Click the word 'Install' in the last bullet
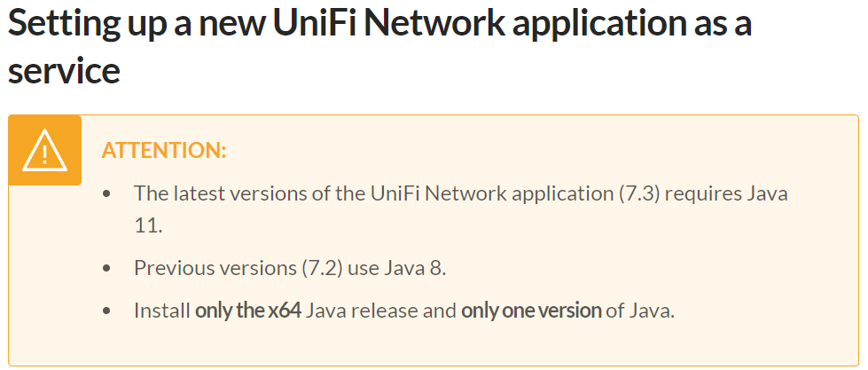The height and width of the screenshot is (370, 868). tap(162, 311)
